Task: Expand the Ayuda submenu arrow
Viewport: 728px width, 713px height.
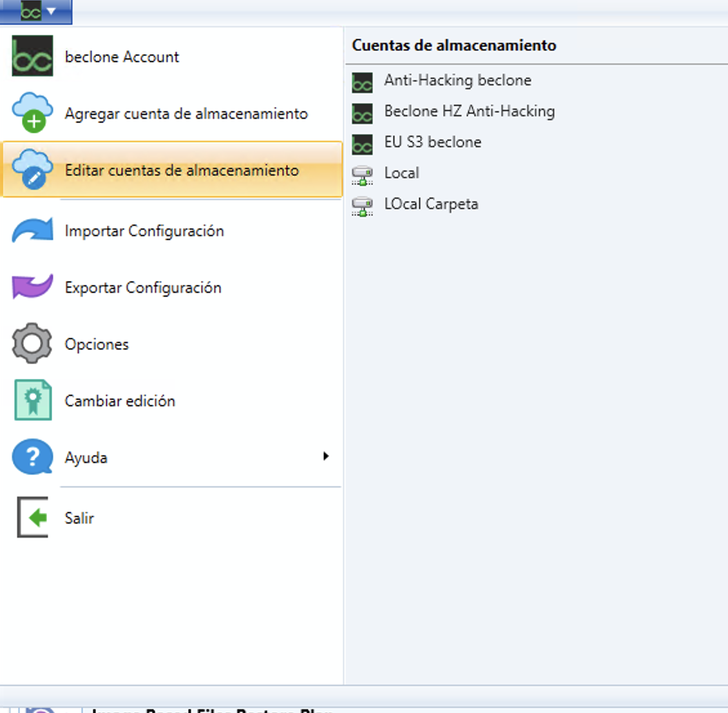Action: (x=326, y=456)
